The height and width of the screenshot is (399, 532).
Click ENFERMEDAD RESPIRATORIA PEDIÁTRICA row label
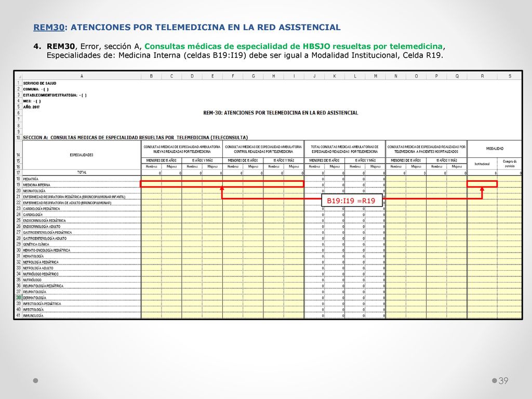tap(74, 197)
